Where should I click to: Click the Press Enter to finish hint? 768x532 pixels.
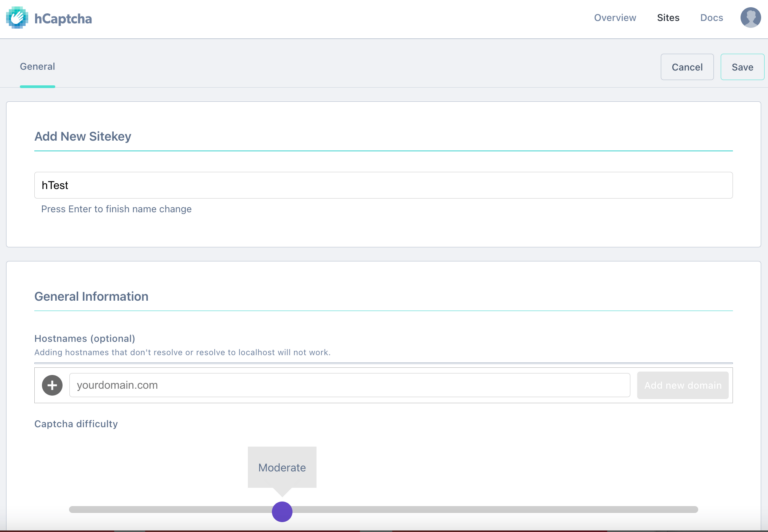point(116,209)
